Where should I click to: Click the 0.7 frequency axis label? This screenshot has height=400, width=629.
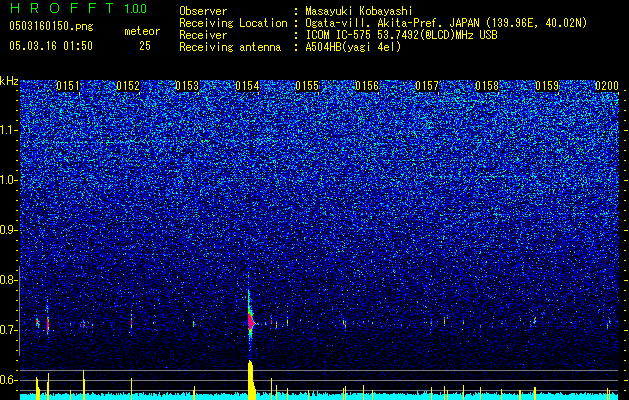pos(8,330)
